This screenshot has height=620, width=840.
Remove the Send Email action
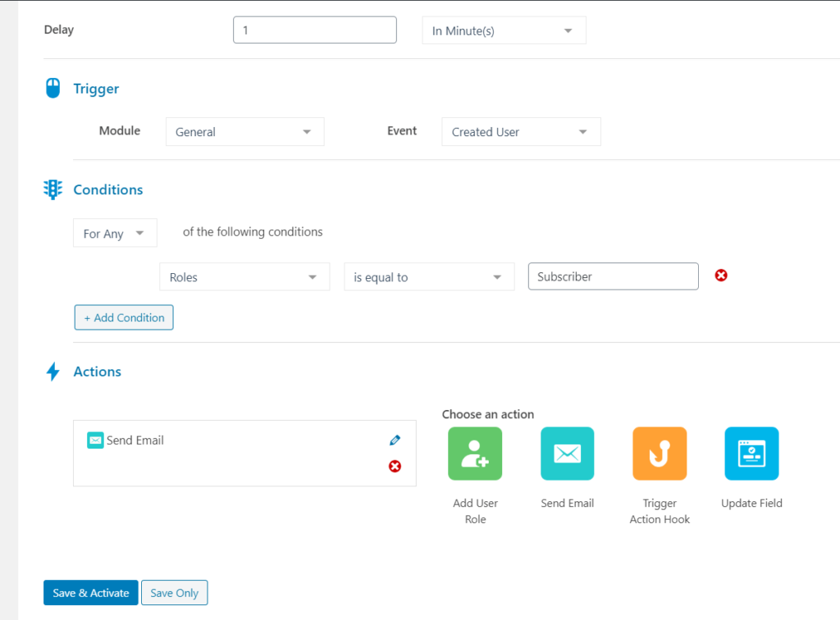coord(395,467)
